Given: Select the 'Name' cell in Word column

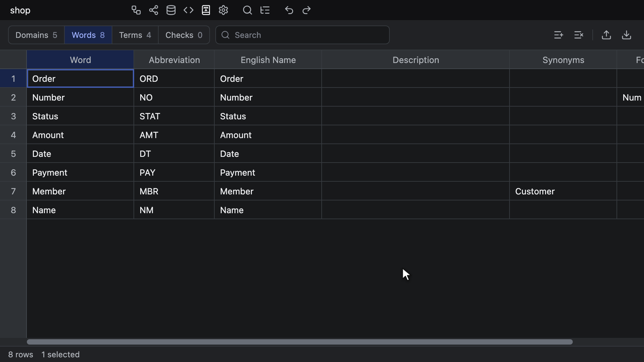Looking at the screenshot, I should tap(80, 210).
